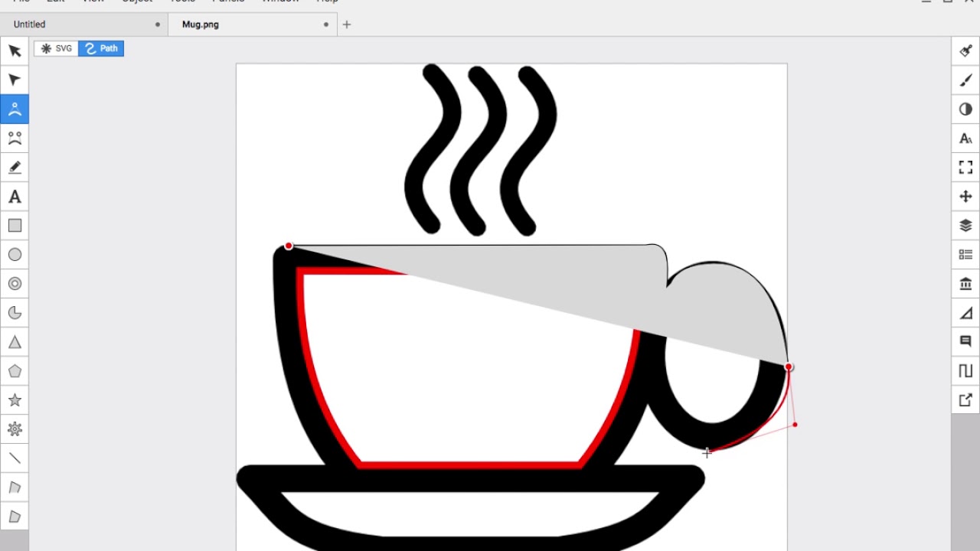This screenshot has height=551, width=980.
Task: Select the Cog gear shape tool
Action: pyautogui.click(x=15, y=429)
